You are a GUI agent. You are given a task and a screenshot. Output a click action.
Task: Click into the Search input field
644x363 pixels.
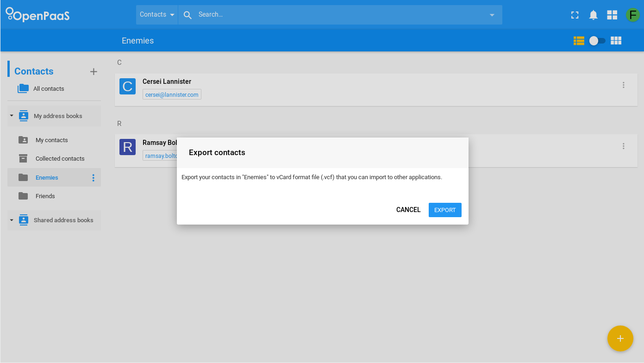339,15
